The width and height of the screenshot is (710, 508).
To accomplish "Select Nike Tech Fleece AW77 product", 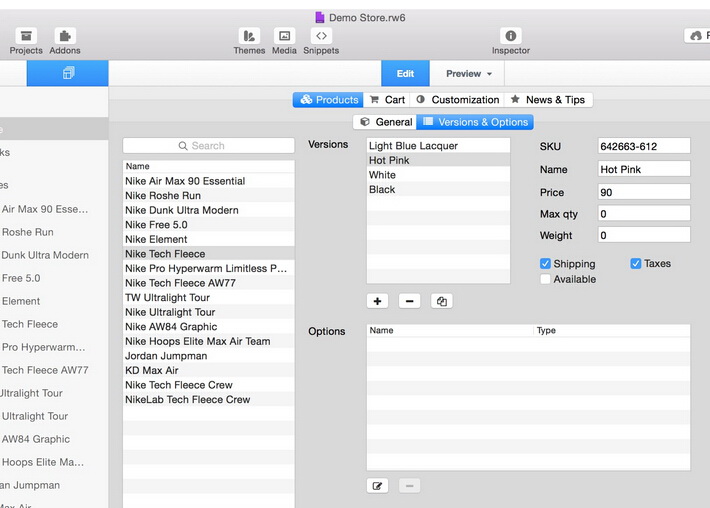I will (x=208, y=283).
